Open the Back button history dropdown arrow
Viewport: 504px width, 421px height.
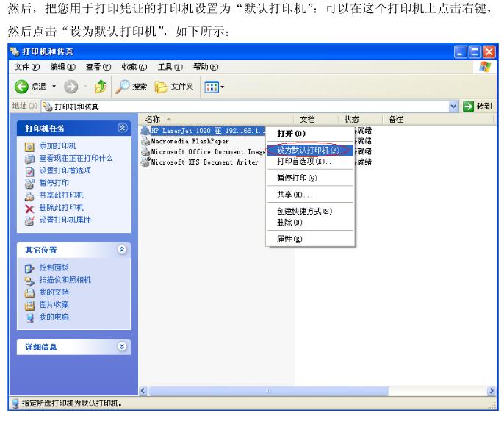[54, 87]
